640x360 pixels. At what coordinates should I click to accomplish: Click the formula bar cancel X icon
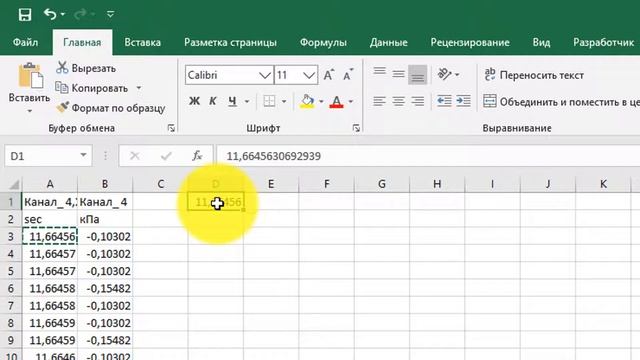coord(135,156)
